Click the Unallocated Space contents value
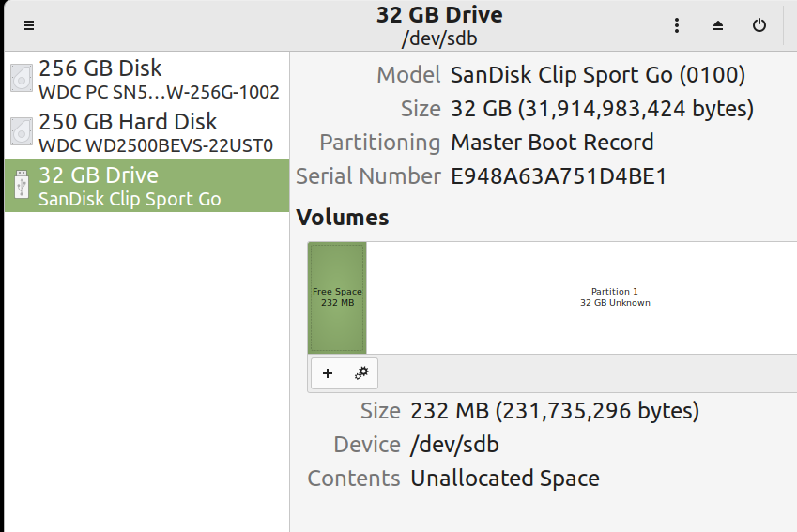Screen dimensions: 797x532 point(505,479)
